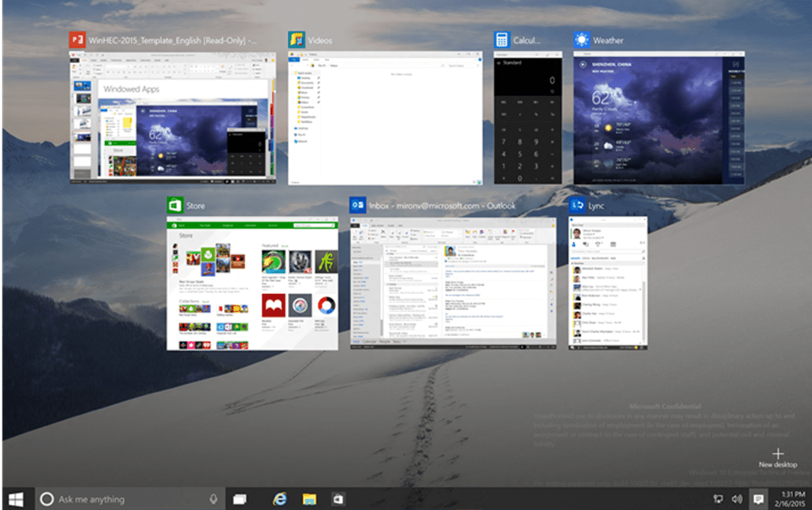Click the Outlook icon beside the Inbox title
This screenshot has width=812, height=510.
tap(358, 205)
